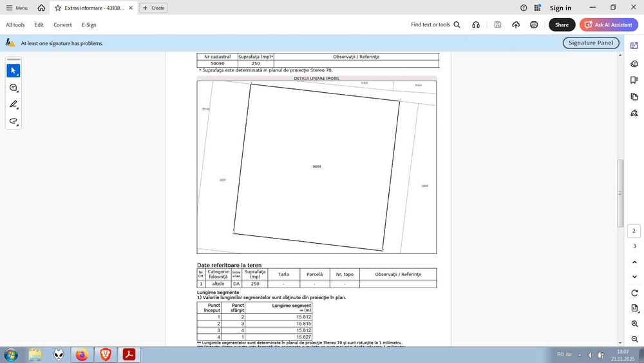
Task: Close the Extras informare tab
Action: (x=131, y=8)
